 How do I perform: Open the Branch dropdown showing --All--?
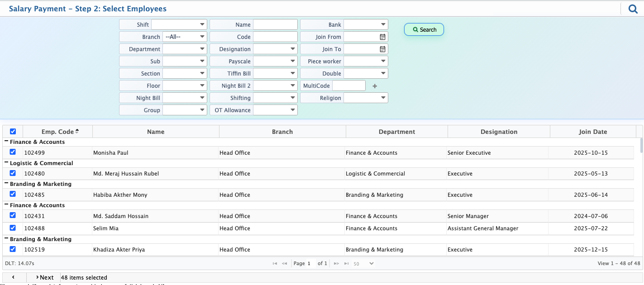tap(185, 37)
